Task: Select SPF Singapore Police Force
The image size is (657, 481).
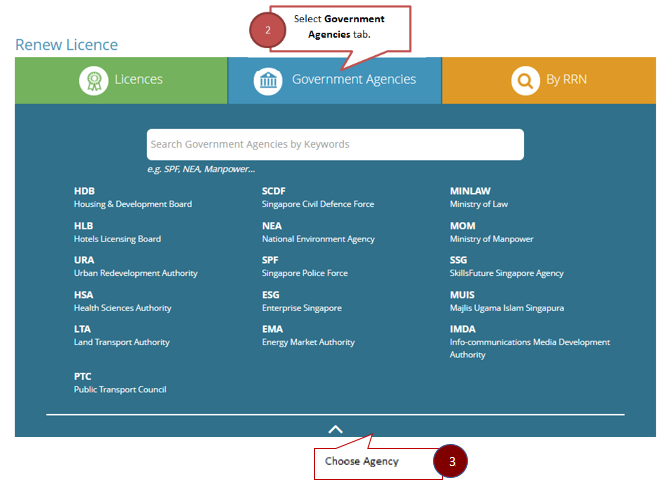Action: [x=304, y=266]
